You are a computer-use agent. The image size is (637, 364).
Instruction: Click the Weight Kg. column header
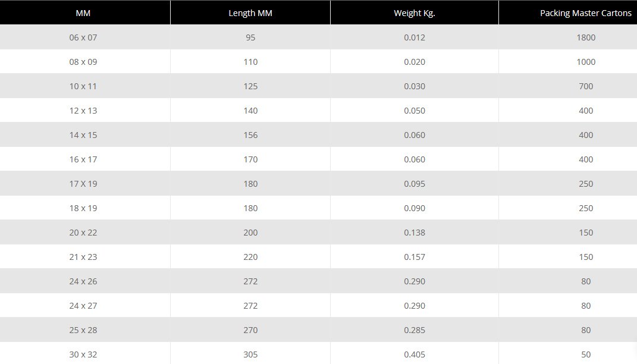(415, 13)
